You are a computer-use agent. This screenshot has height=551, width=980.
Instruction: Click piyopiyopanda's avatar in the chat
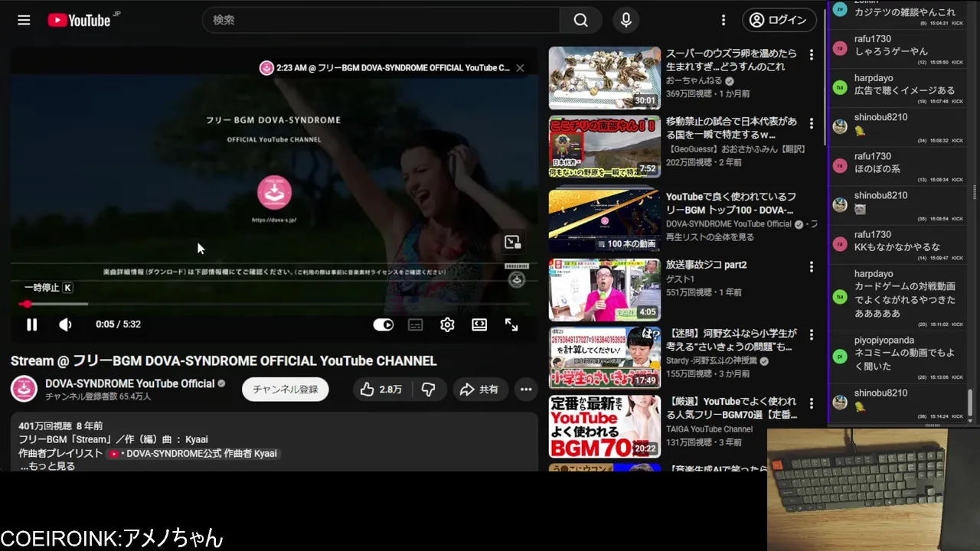pyautogui.click(x=840, y=356)
